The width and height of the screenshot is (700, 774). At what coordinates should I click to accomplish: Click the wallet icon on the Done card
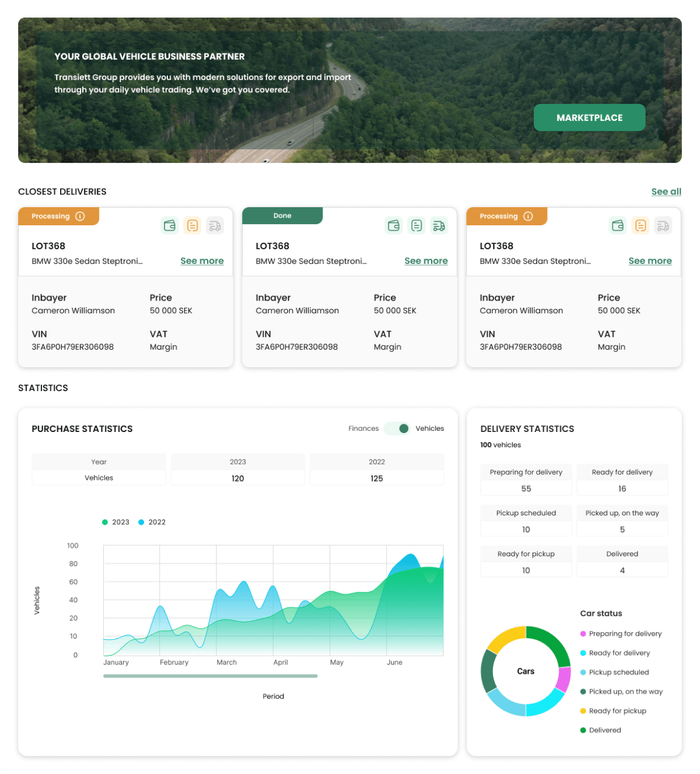pyautogui.click(x=394, y=225)
